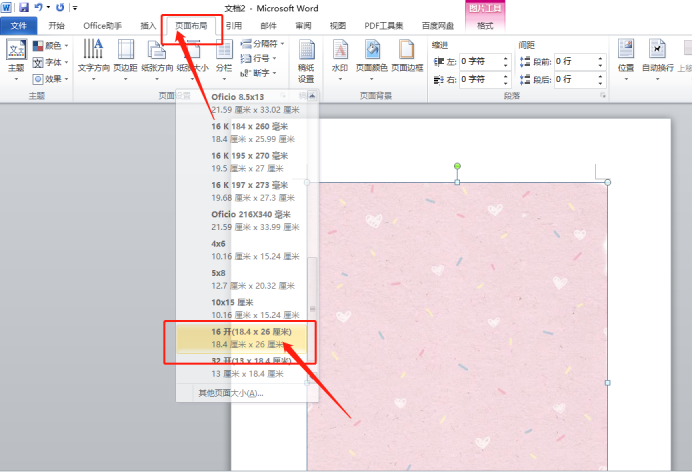Open the 位置 position tool

(626, 57)
